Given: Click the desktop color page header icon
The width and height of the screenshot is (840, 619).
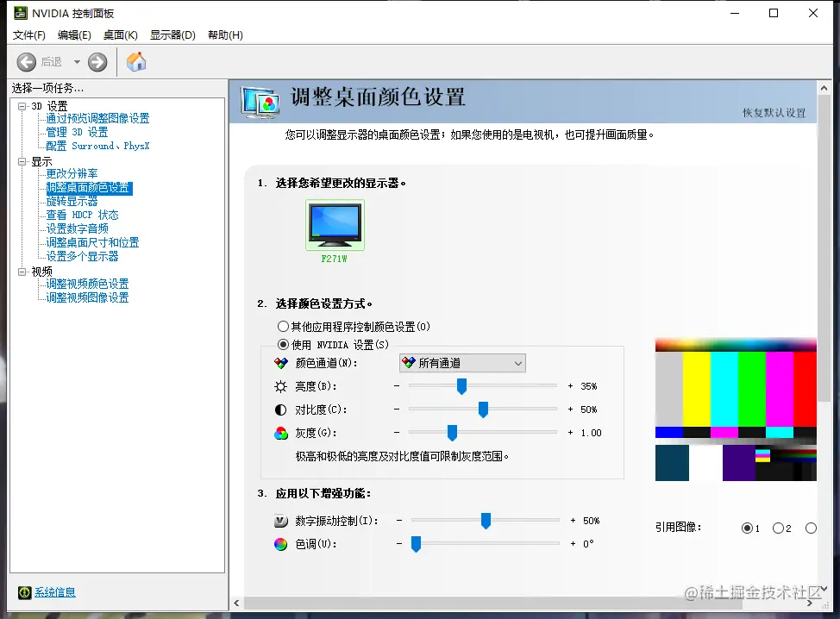Looking at the screenshot, I should 260,102.
